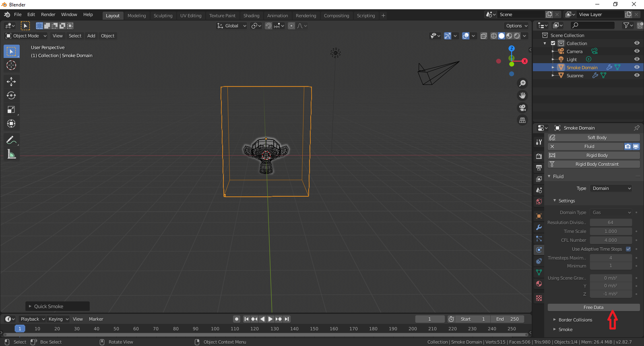Viewport: 644px width, 346px height.
Task: Toggle the camera view icon
Action: coord(522,107)
